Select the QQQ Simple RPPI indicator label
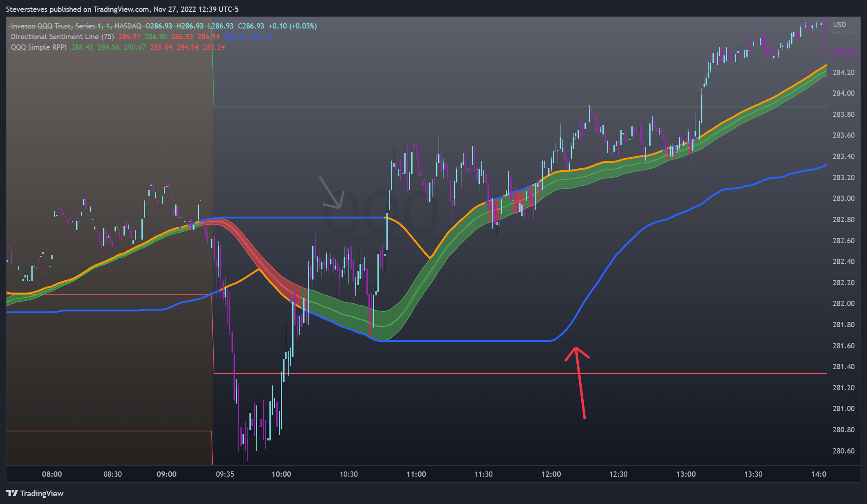 [39, 47]
